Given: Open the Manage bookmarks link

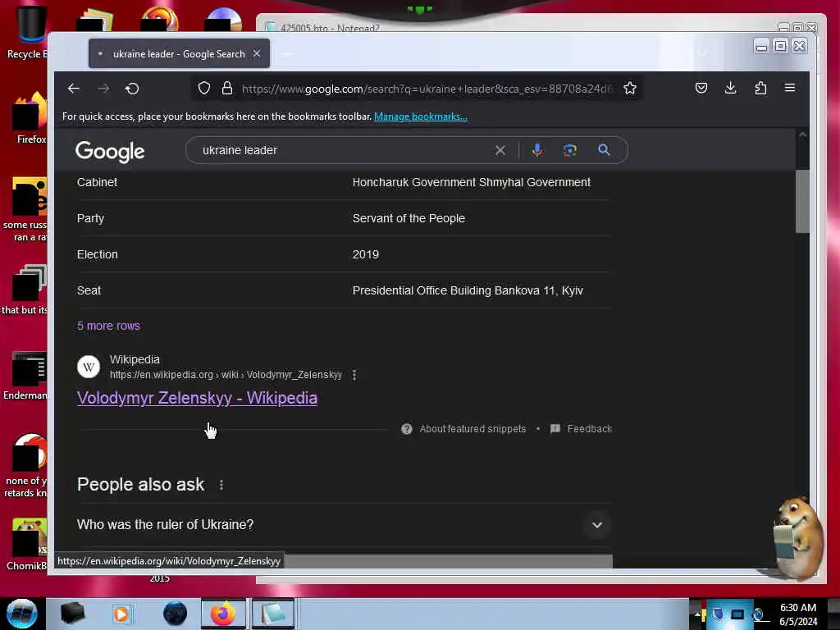Looking at the screenshot, I should point(421,116).
